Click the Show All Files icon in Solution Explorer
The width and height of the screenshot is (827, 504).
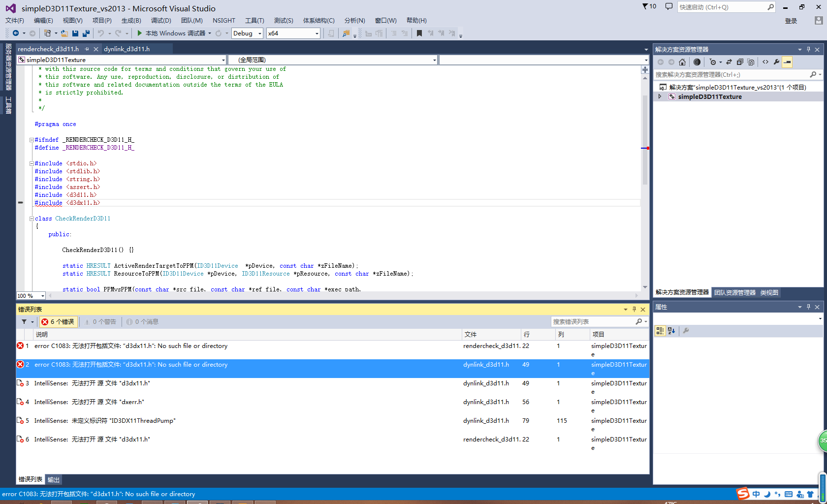pyautogui.click(x=751, y=62)
